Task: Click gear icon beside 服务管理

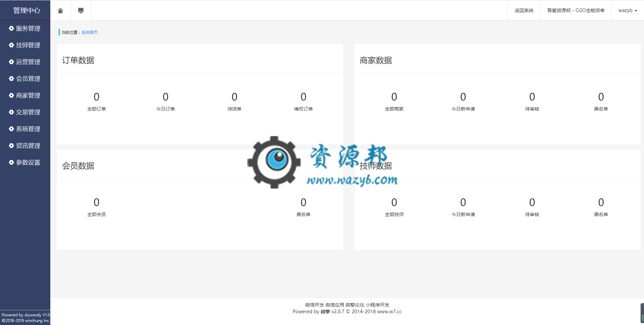Action: 11,28
